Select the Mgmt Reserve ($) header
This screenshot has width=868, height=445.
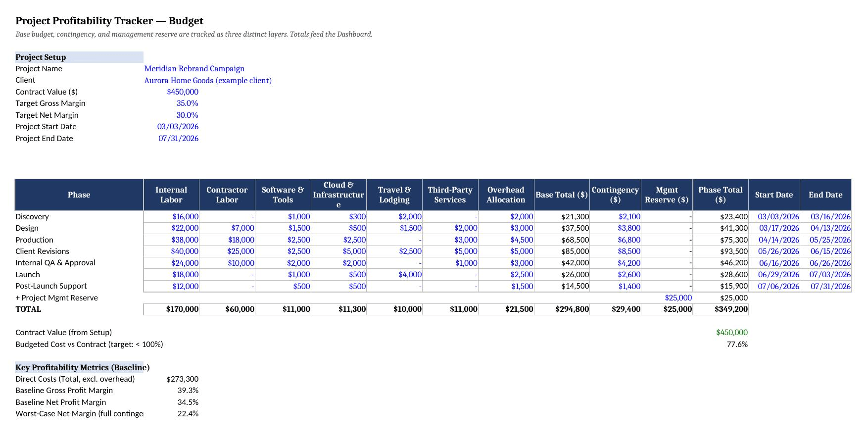(x=667, y=195)
